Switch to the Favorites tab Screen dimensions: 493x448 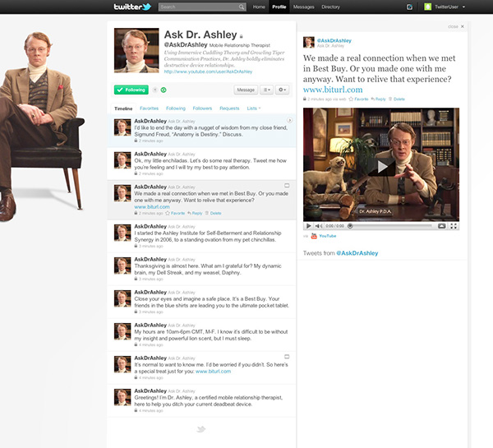point(149,109)
